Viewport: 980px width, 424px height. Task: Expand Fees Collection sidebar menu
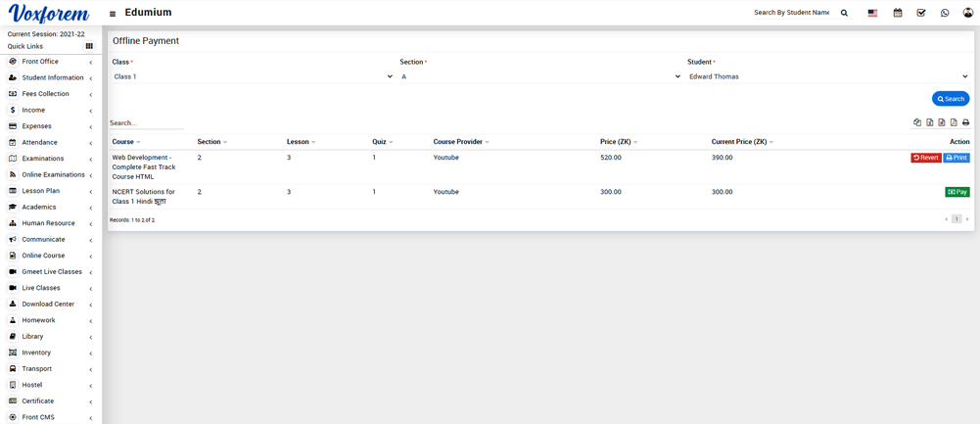point(45,94)
